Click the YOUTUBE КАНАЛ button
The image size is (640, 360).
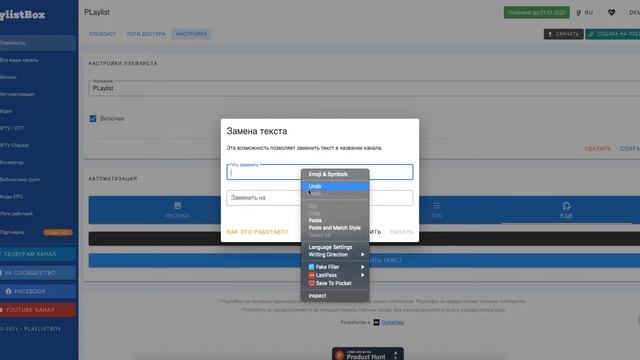coord(38,310)
